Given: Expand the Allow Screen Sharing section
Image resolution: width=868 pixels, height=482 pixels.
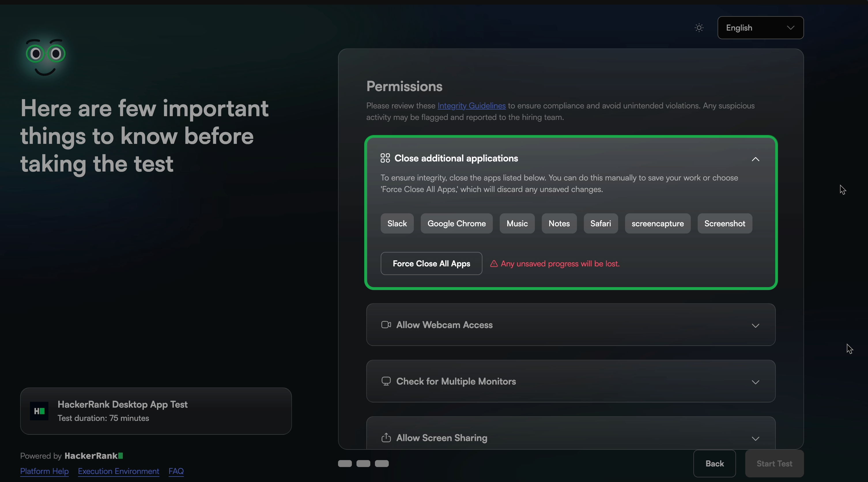Looking at the screenshot, I should 755,438.
